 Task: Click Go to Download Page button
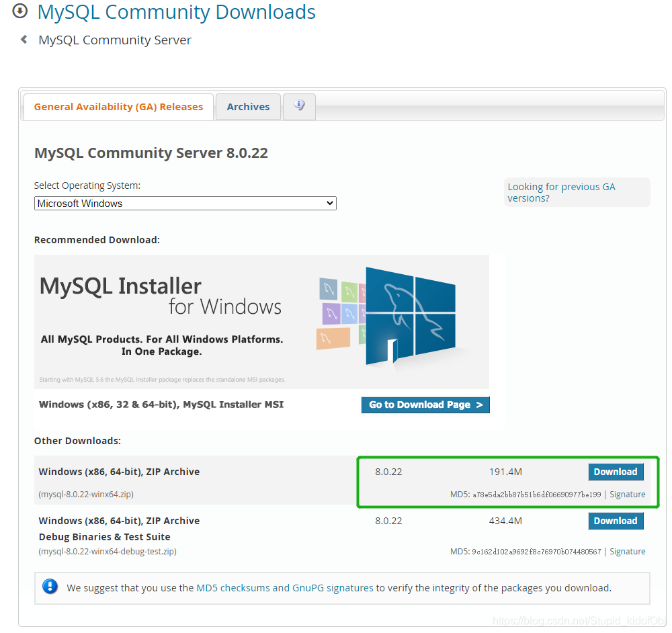pyautogui.click(x=425, y=405)
